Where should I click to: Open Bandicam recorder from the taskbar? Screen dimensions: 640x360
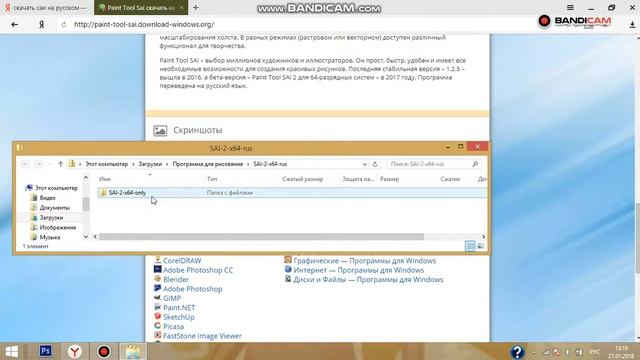[x=104, y=351]
